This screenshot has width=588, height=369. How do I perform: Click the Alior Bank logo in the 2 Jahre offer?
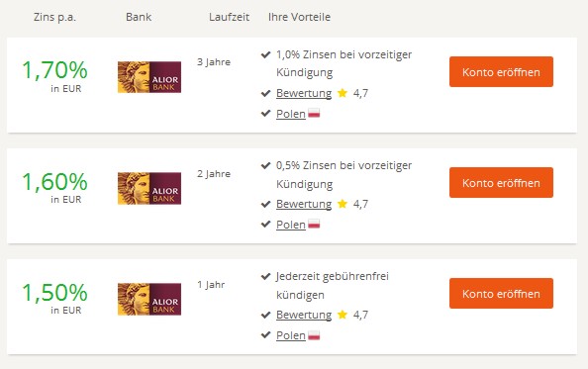pyautogui.click(x=149, y=188)
